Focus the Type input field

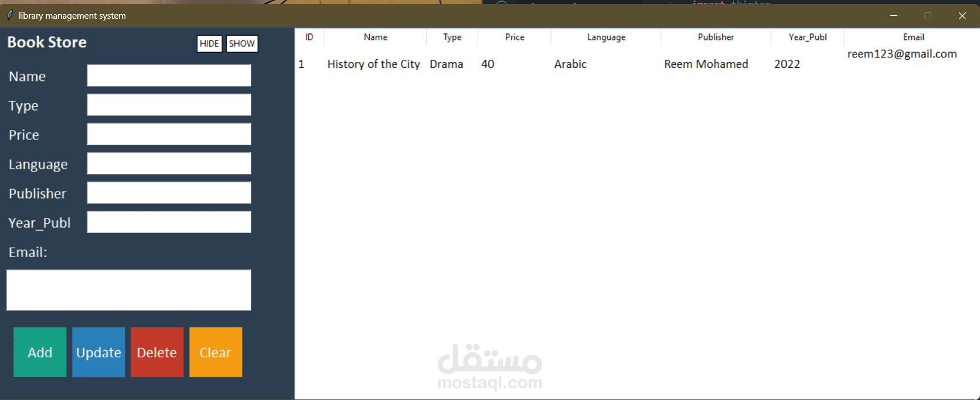point(169,105)
